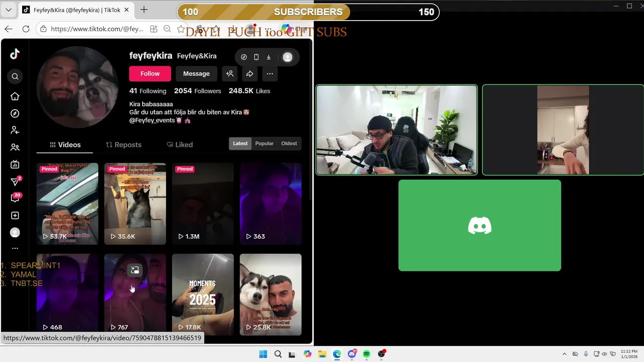Click the TikTok logo in the sidebar
This screenshot has height=362, width=644.
15,54
